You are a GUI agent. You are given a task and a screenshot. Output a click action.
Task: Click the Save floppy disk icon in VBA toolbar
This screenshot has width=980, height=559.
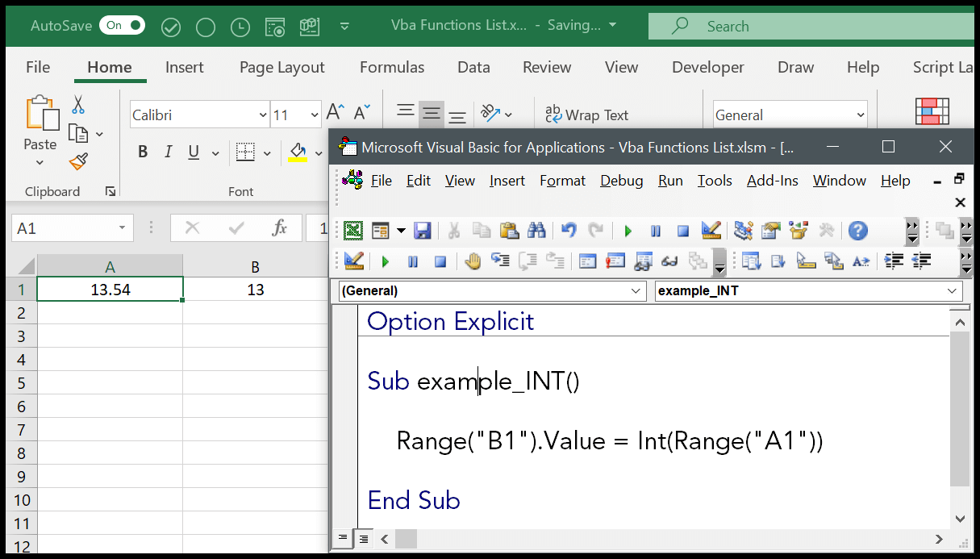[422, 232]
